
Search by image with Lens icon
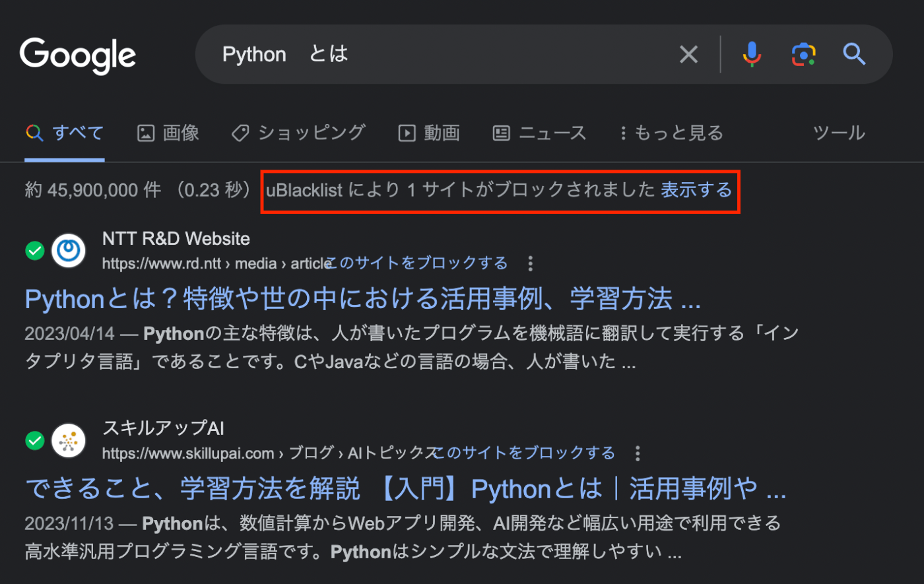(803, 54)
